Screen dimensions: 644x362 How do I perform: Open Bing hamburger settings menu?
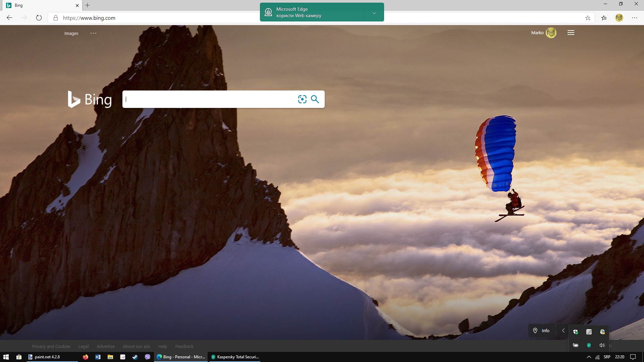point(571,33)
